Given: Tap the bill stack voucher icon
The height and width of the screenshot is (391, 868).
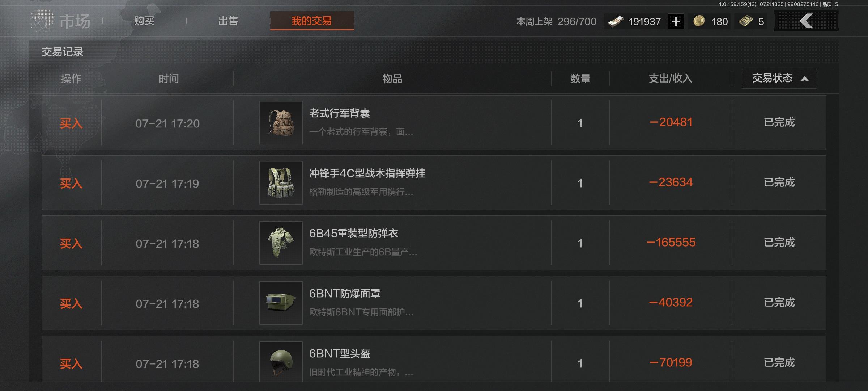Looking at the screenshot, I should [745, 21].
